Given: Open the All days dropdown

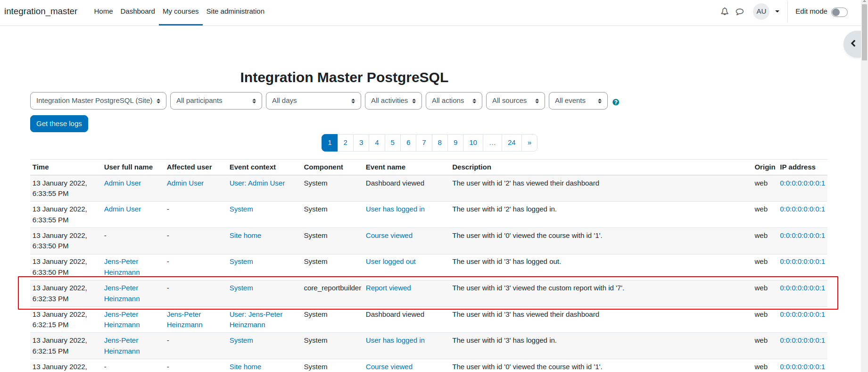Looking at the screenshot, I should tap(314, 101).
